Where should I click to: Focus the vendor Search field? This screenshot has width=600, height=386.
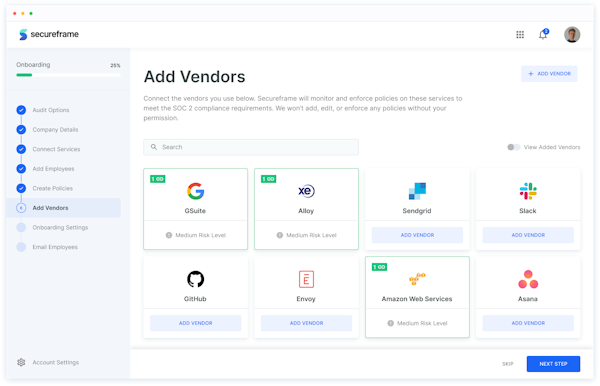coord(251,147)
